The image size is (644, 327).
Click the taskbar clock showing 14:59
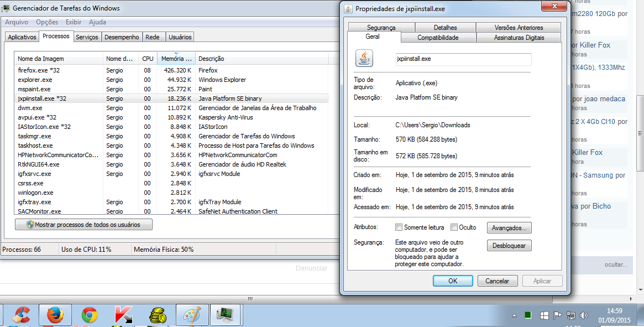point(615,315)
